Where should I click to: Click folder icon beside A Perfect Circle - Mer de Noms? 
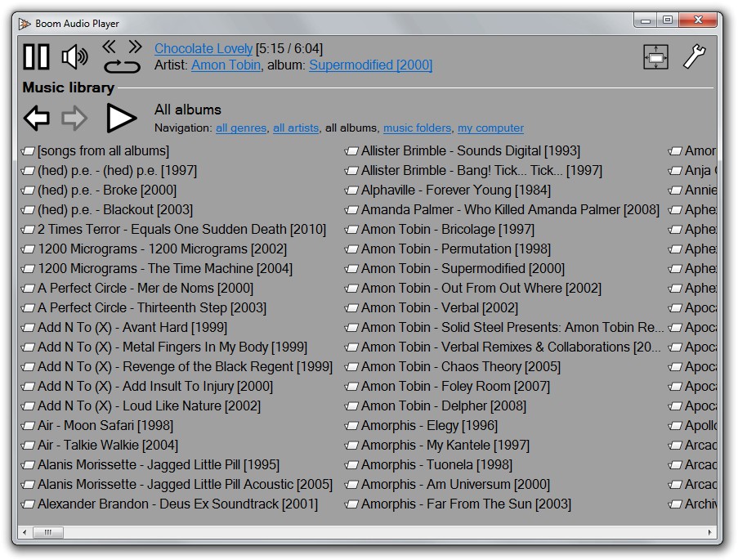tap(29, 289)
